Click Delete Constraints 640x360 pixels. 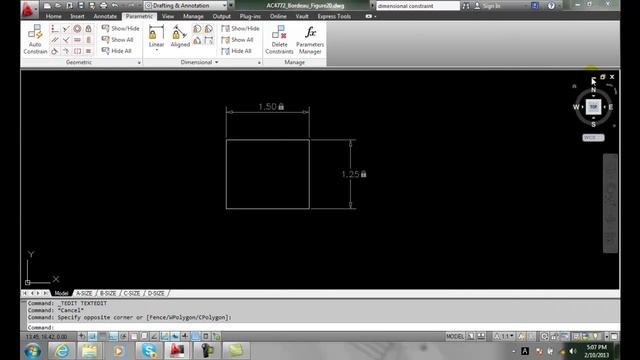[x=279, y=40]
